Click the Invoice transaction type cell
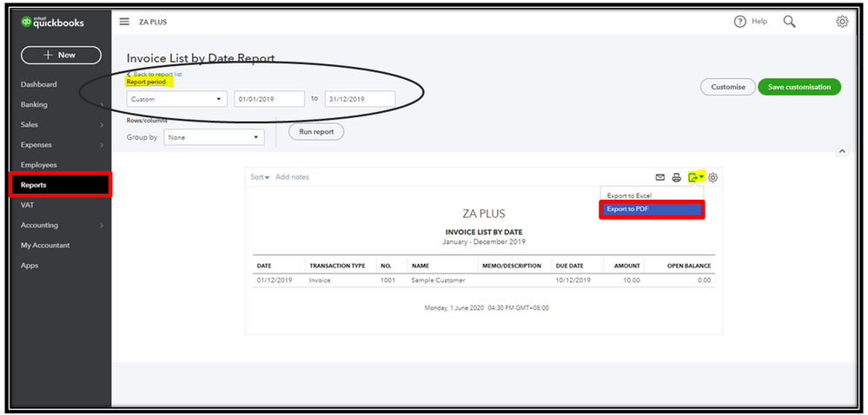This screenshot has width=868, height=415. [320, 280]
